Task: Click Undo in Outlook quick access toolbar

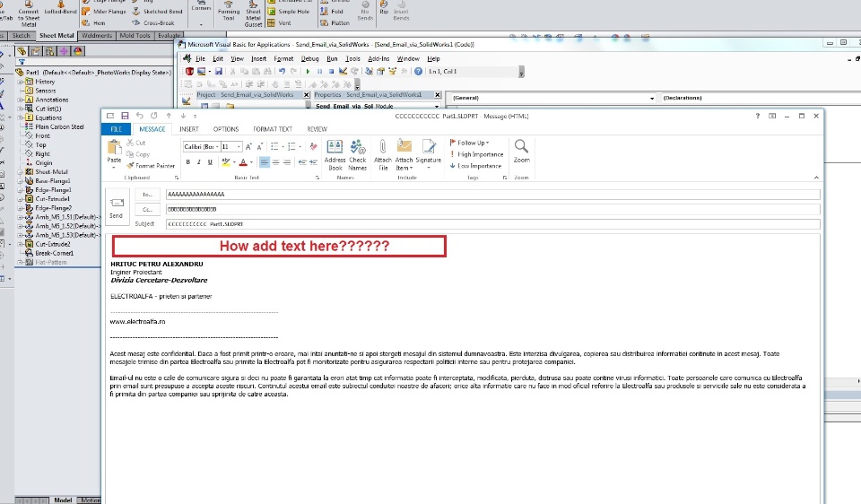Action: [140, 116]
